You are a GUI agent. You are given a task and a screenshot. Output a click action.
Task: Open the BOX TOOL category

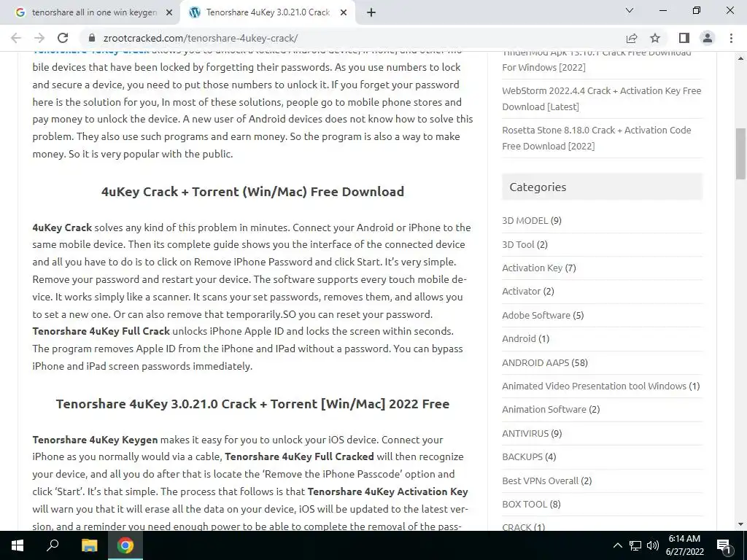pos(525,504)
